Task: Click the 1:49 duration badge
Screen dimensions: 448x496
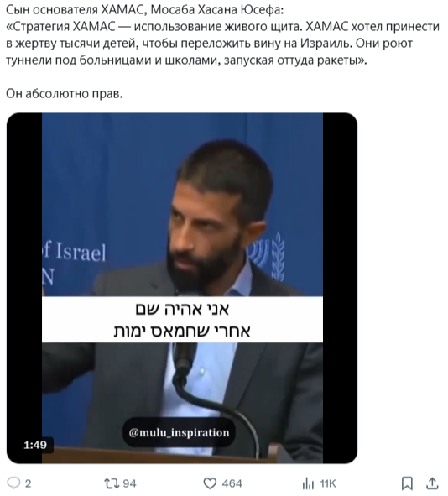Action: click(35, 445)
